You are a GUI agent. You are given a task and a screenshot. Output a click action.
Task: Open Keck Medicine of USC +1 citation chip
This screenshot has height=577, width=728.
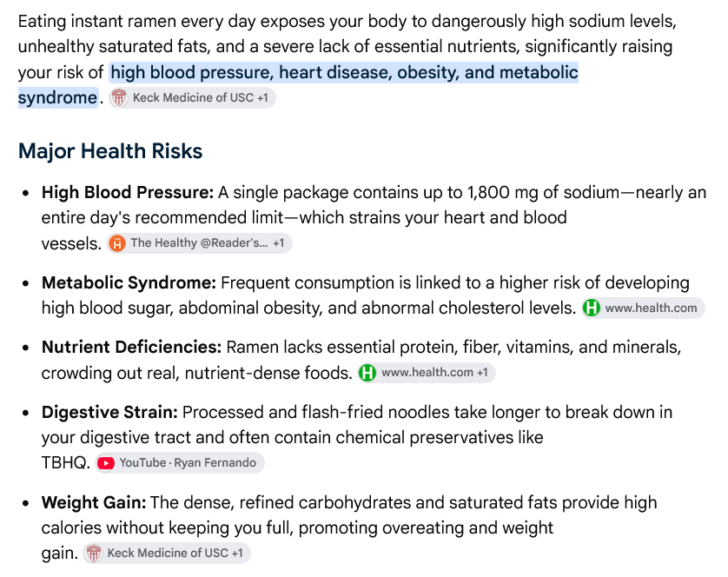point(193,98)
